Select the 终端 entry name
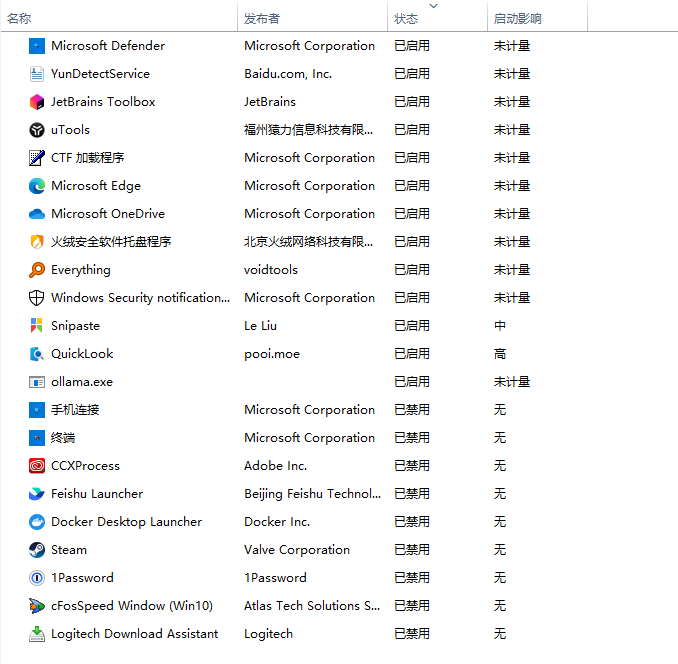The height and width of the screenshot is (664, 678). click(x=63, y=438)
